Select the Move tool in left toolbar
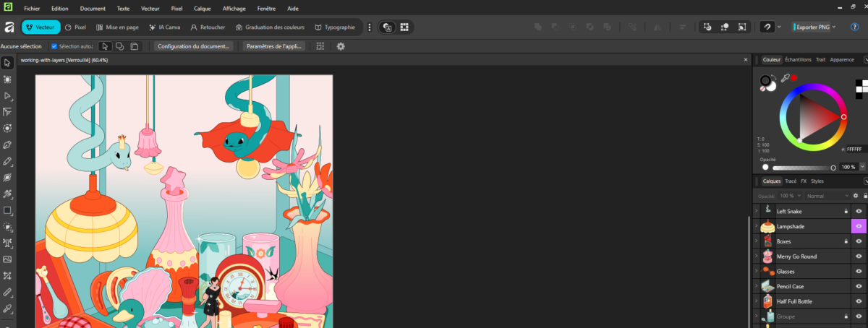The image size is (868, 328). pyautogui.click(x=7, y=63)
